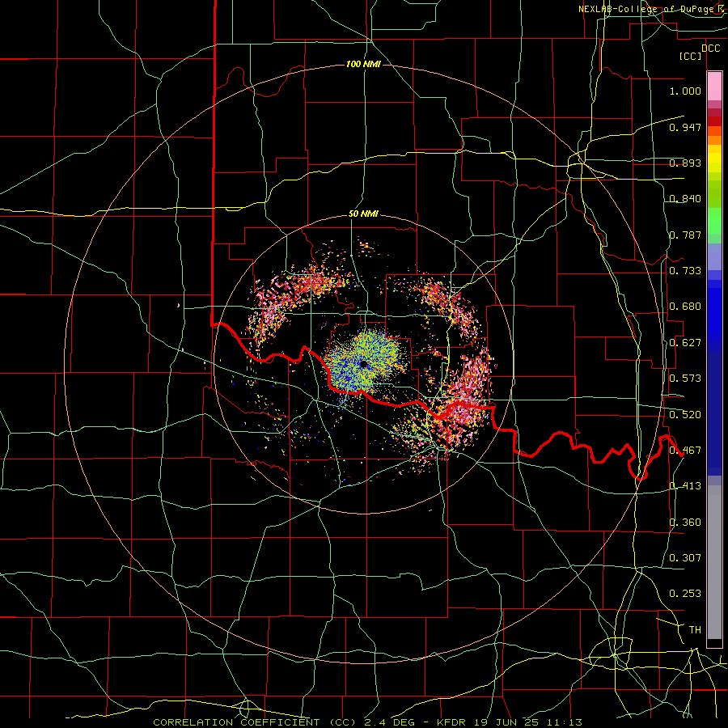This screenshot has height=728, width=728.
Task: Click the 0.467 legend value
Action: pyautogui.click(x=685, y=450)
